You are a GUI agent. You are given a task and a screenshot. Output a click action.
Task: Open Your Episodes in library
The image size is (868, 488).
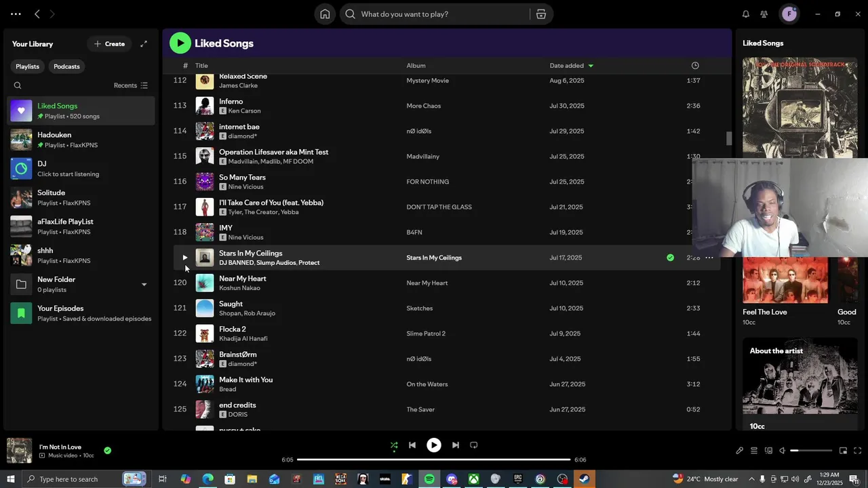point(81,313)
